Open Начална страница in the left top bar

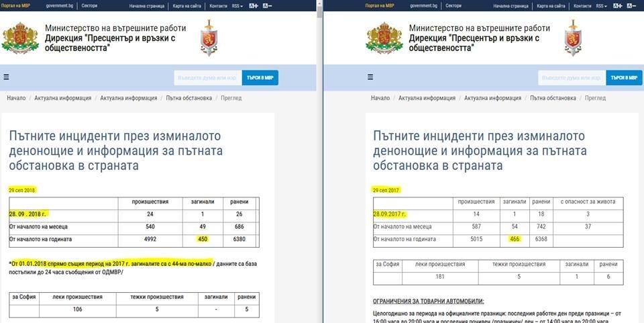147,6
